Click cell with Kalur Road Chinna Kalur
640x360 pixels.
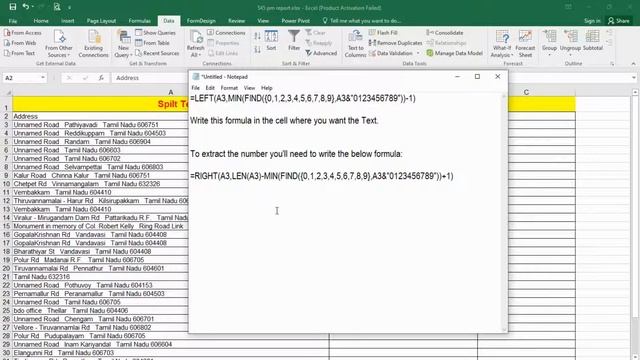100,176
